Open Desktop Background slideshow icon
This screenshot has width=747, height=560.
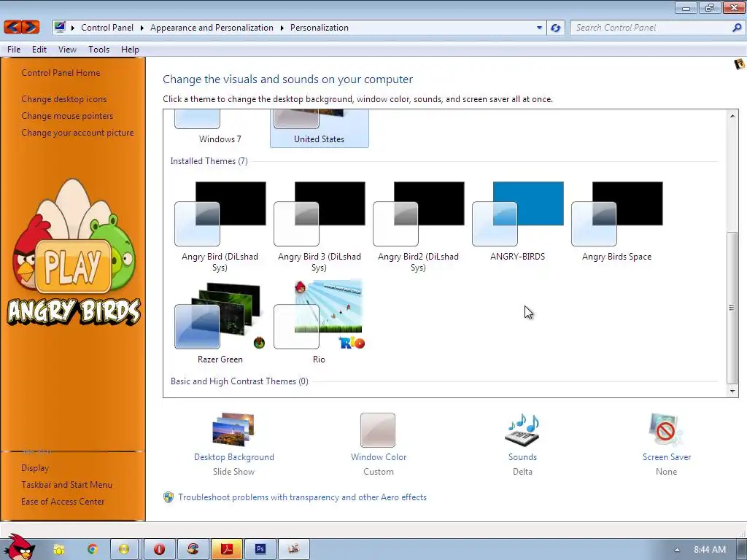pos(233,430)
